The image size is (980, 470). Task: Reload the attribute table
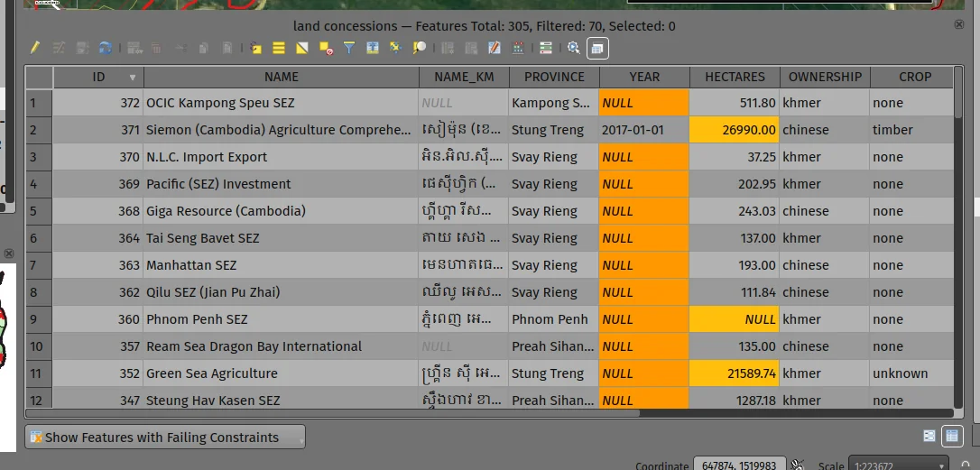coord(106,48)
